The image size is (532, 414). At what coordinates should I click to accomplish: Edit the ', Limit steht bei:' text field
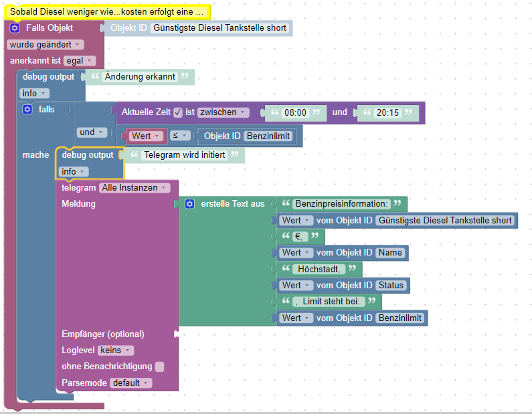click(329, 302)
